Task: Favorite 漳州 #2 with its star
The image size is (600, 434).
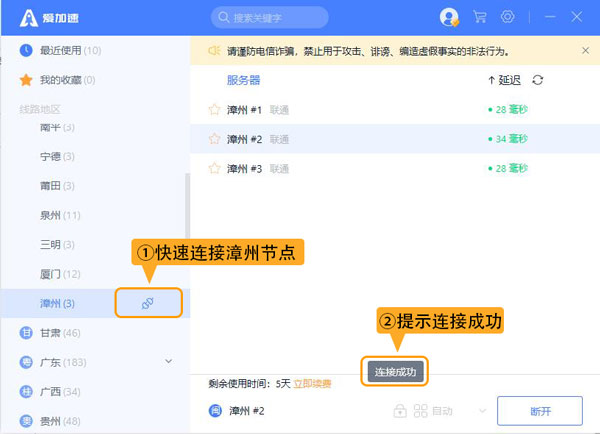Action: coord(214,139)
